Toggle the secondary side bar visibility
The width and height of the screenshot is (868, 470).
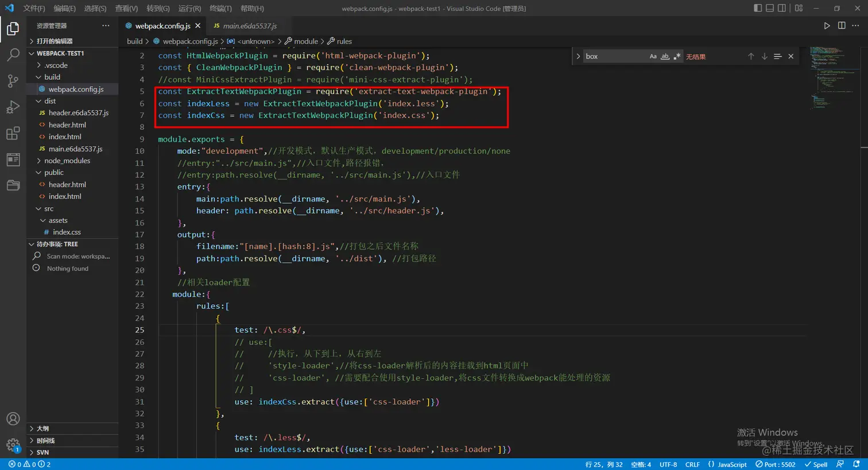pyautogui.click(x=782, y=8)
